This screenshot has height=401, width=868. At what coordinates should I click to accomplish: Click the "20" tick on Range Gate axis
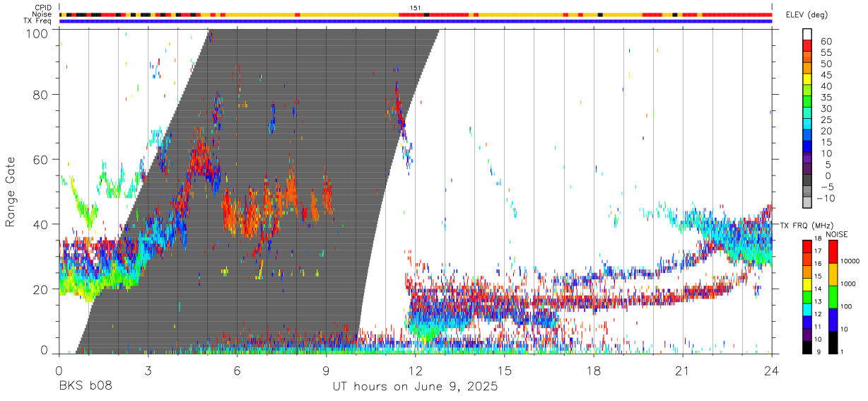click(x=40, y=290)
